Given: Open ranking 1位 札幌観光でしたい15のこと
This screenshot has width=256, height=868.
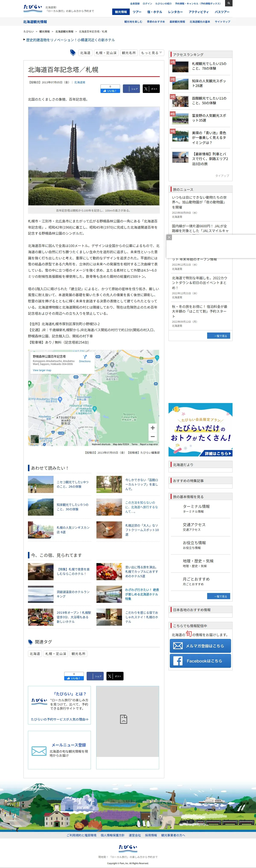Looking at the screenshot, I should [200, 66].
